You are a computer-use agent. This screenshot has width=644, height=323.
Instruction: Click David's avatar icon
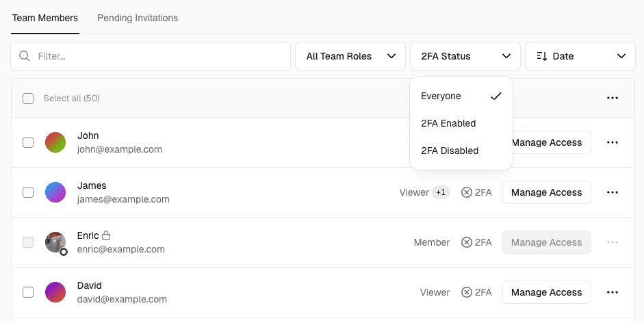click(55, 292)
